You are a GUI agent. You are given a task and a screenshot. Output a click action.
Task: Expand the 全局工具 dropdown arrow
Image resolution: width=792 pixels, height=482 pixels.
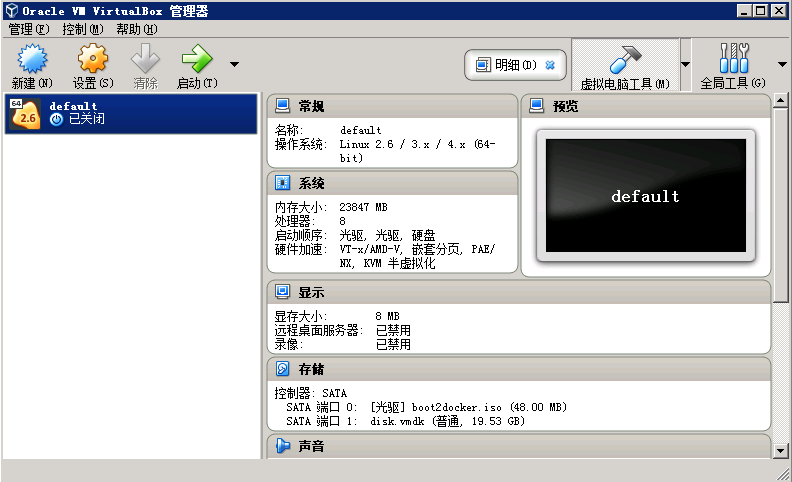point(782,64)
